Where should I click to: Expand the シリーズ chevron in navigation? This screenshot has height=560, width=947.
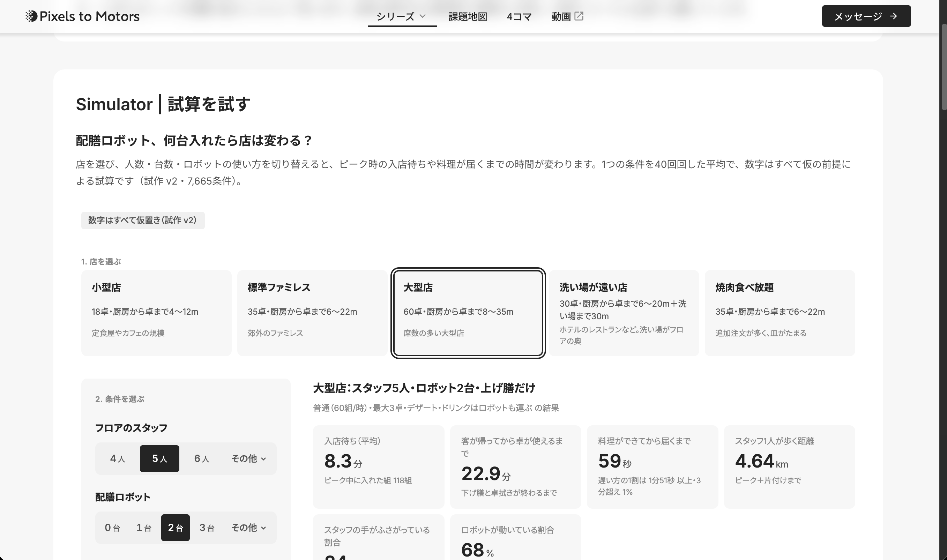pos(423,16)
